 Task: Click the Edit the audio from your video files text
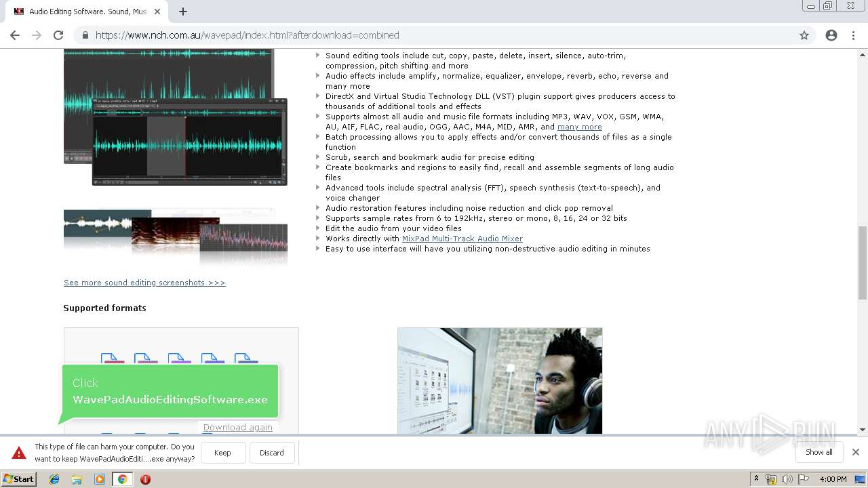pos(393,228)
